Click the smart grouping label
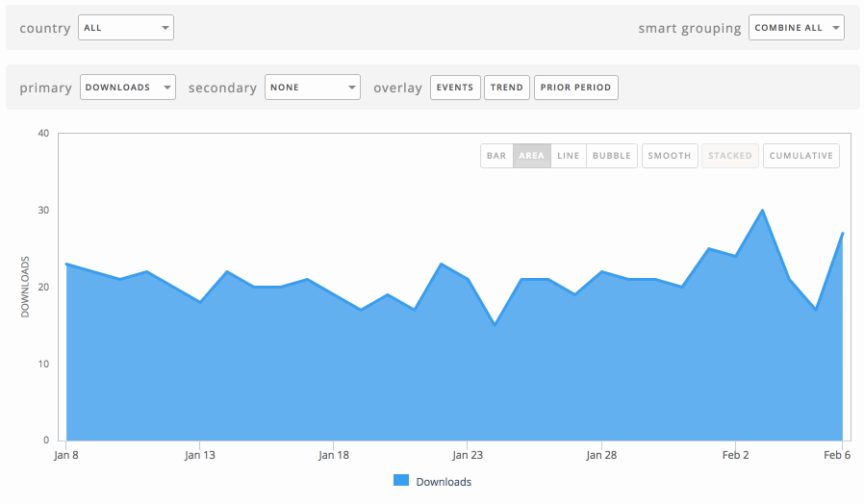 tap(690, 28)
